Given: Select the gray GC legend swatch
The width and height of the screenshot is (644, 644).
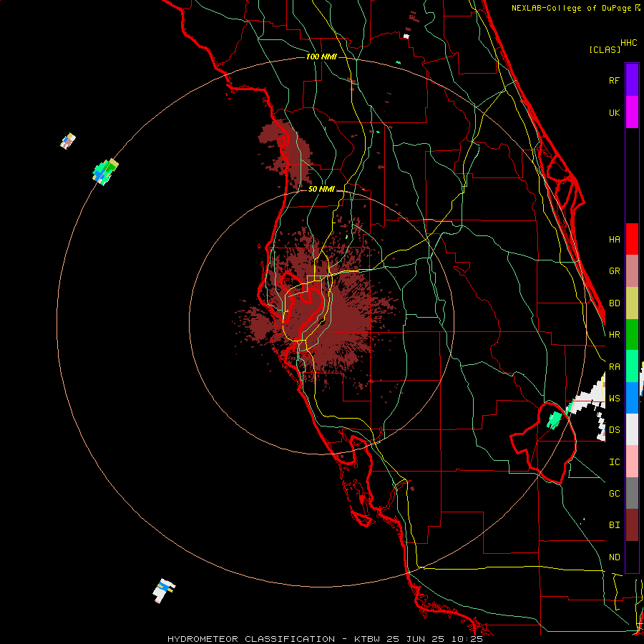Looking at the screenshot, I should click(632, 493).
